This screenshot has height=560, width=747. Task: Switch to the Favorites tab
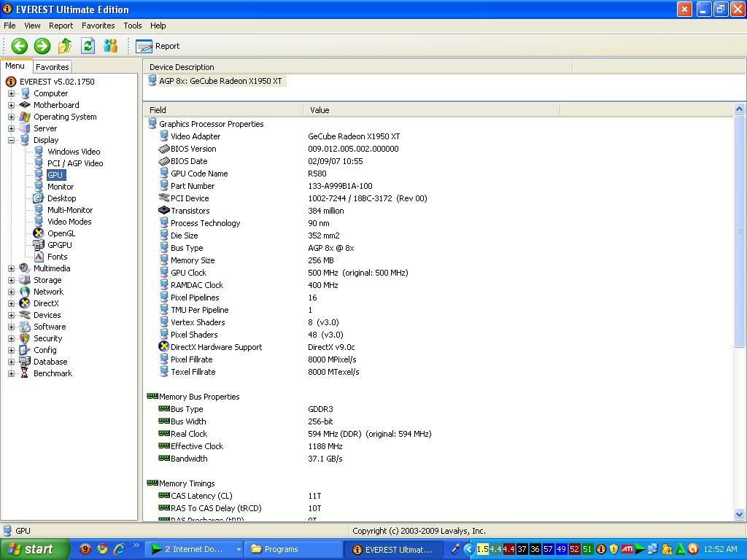point(53,67)
